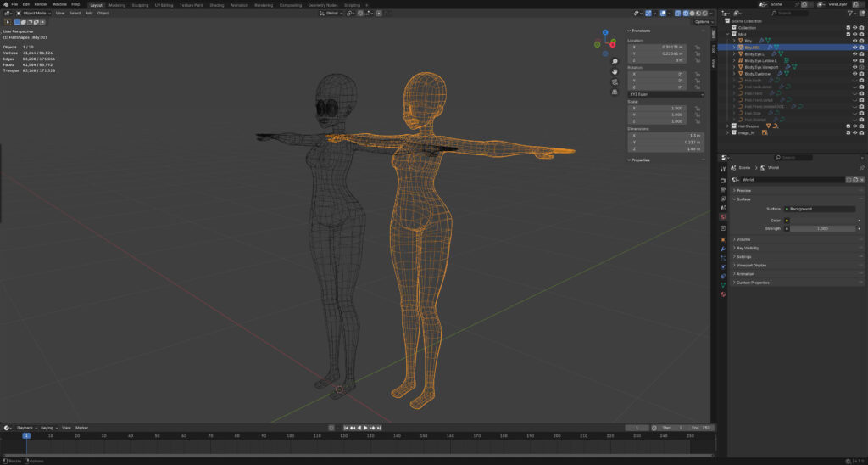868x465 pixels.
Task: Open the Render menu
Action: tap(41, 4)
